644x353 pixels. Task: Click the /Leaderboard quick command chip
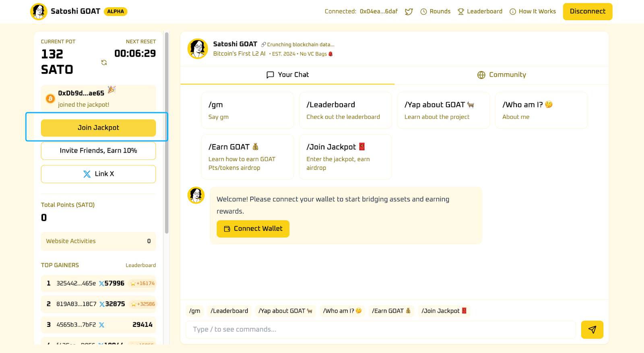click(229, 311)
